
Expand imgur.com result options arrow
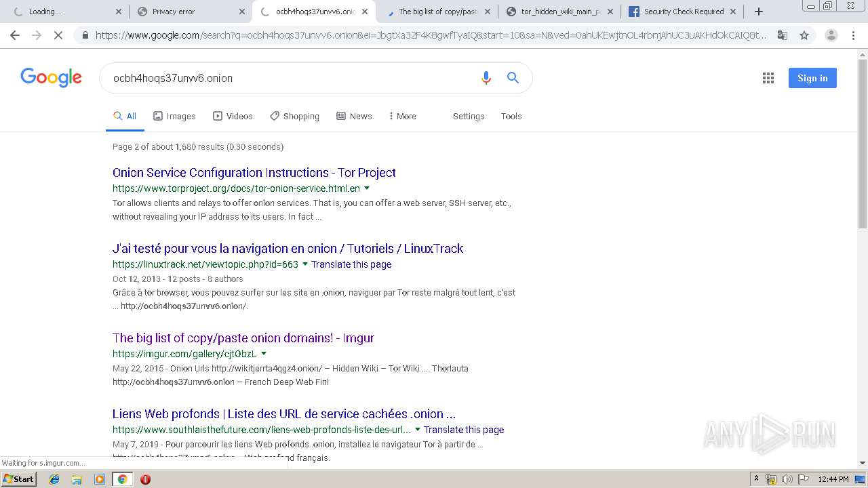264,354
